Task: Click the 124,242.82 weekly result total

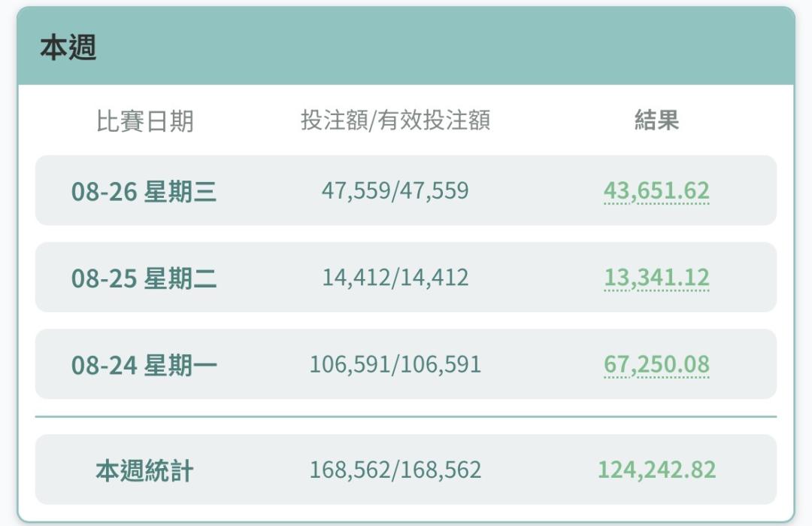Action: coord(656,470)
